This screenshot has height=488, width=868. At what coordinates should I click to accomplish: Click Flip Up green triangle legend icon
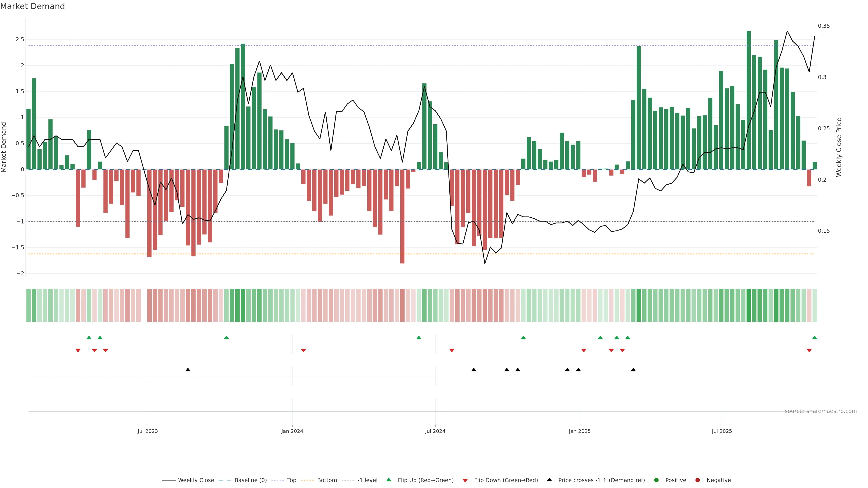coord(389,480)
